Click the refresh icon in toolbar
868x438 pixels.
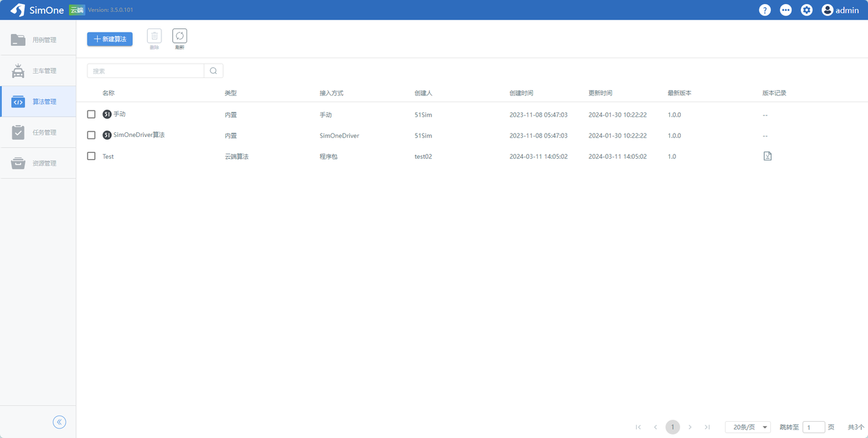coord(180,37)
